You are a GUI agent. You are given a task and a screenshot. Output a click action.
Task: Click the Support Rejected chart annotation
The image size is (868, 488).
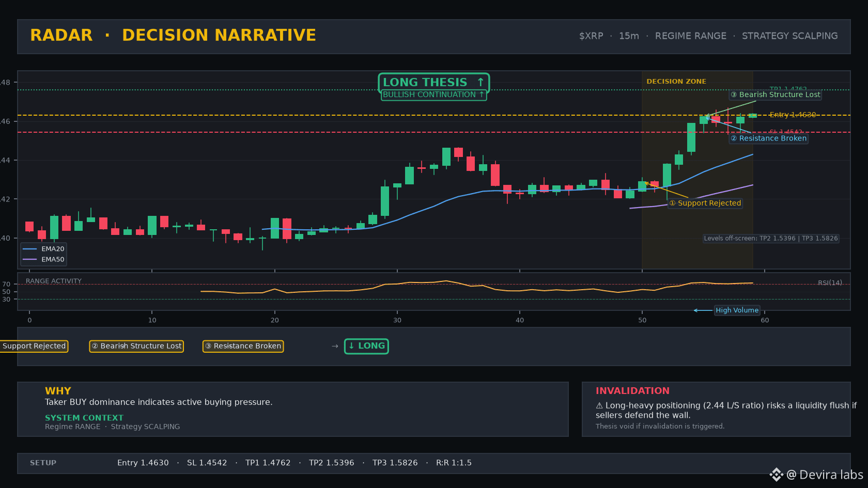(x=705, y=203)
